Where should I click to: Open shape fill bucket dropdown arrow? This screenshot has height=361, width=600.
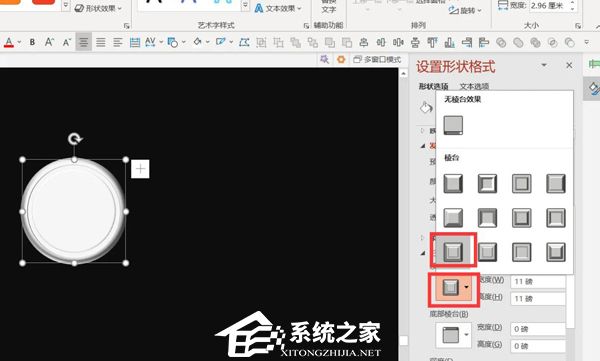click(x=208, y=42)
